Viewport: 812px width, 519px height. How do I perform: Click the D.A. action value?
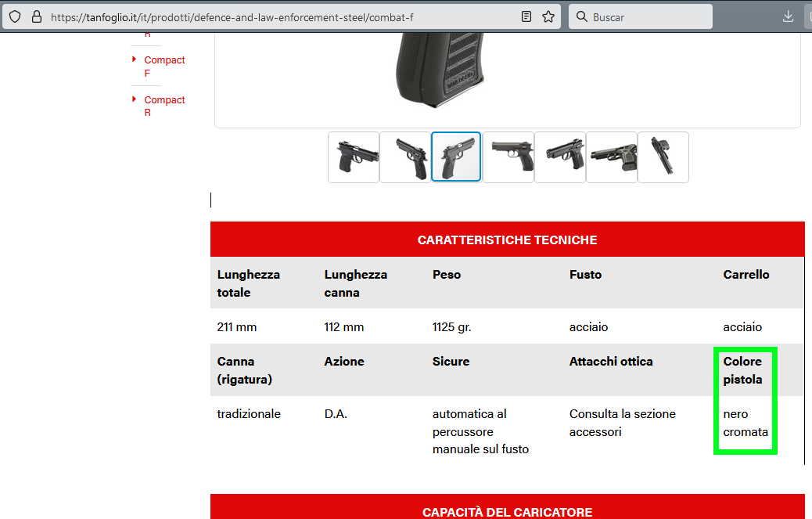coord(336,414)
